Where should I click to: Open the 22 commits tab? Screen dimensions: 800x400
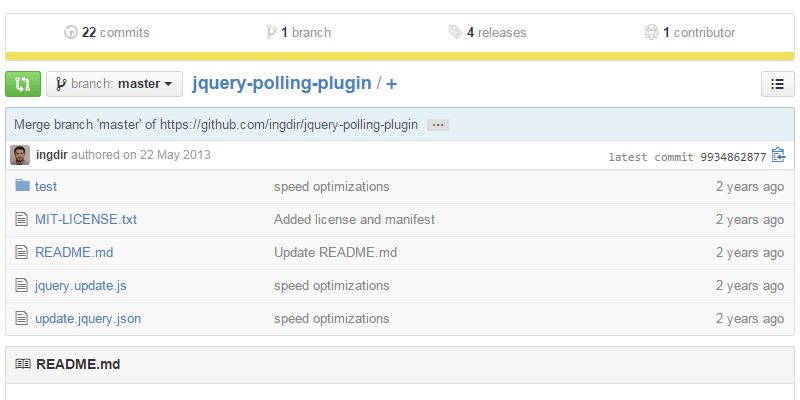[106, 32]
